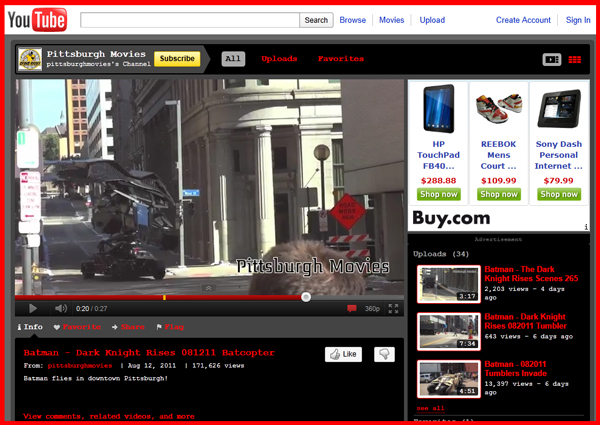Open Sony Dash Personal Internet ad title
Viewport: 600px width, 425px height.
[x=559, y=155]
